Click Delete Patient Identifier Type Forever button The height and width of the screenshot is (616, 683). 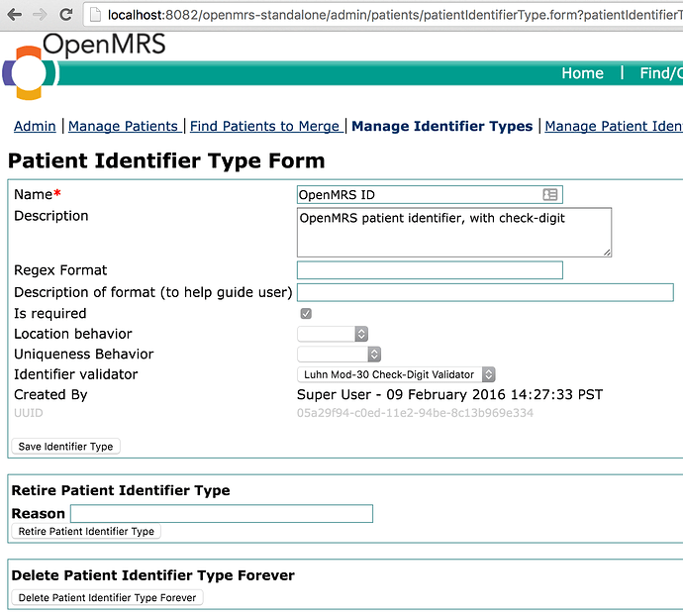coord(107,598)
